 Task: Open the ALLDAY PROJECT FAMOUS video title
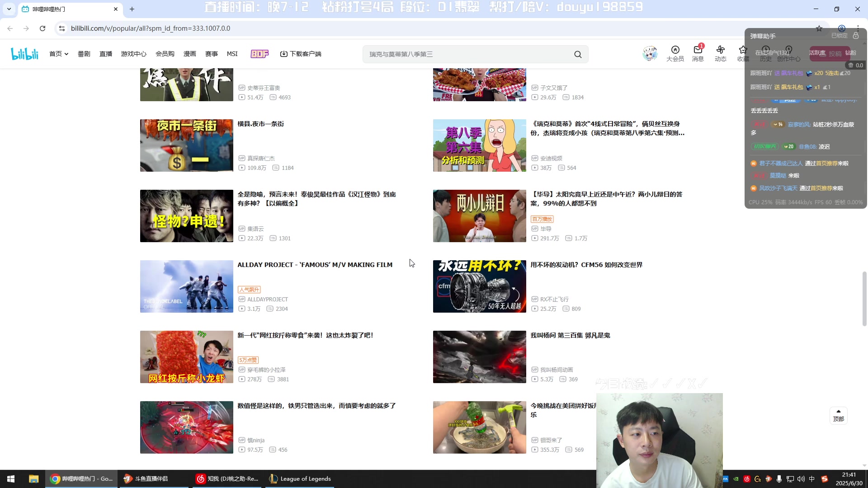pos(315,265)
